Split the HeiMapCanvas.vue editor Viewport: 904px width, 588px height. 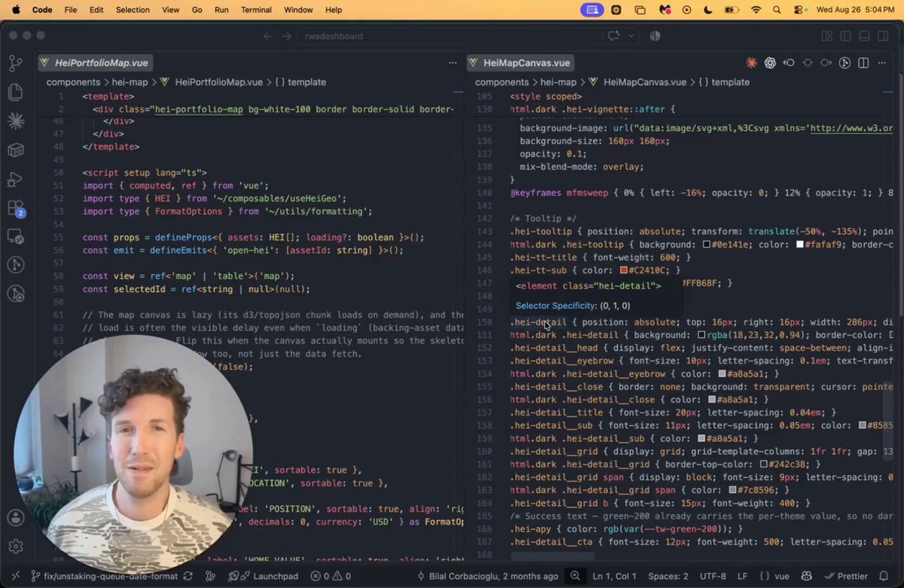tap(863, 63)
